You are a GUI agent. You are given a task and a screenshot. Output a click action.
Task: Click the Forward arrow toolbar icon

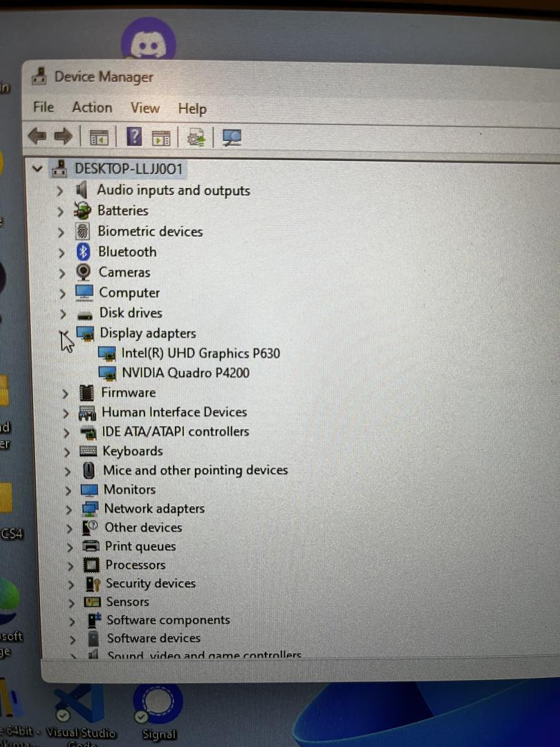(x=63, y=137)
